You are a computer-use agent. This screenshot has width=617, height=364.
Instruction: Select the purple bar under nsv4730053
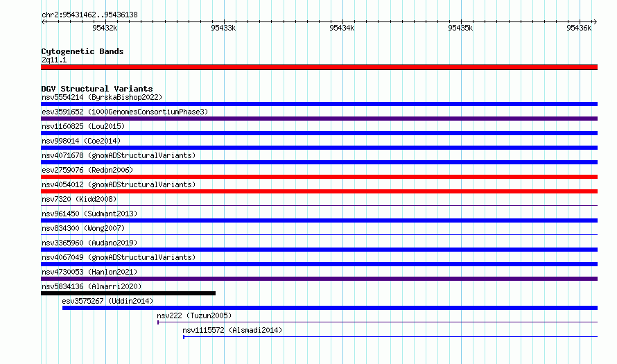(319, 279)
